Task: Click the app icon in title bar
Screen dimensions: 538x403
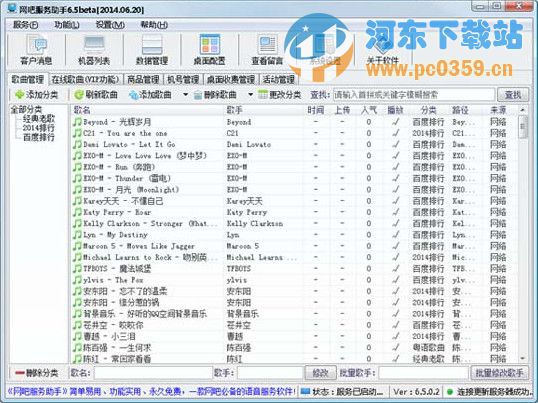Action: click(11, 8)
